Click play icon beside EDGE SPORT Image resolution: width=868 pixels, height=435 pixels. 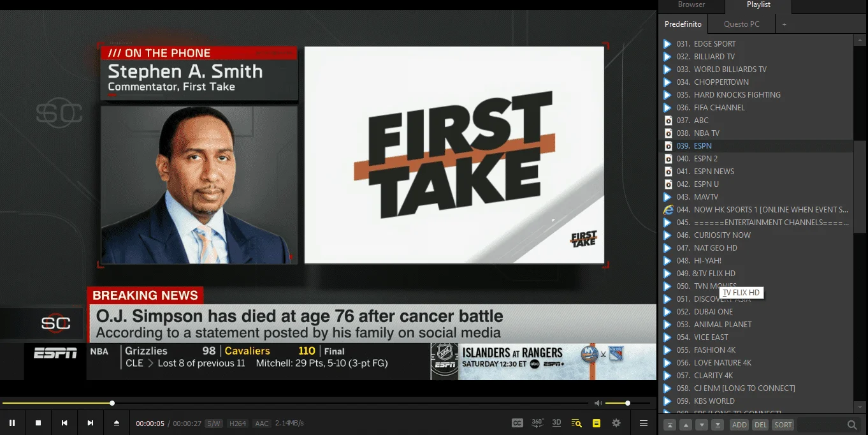667,44
